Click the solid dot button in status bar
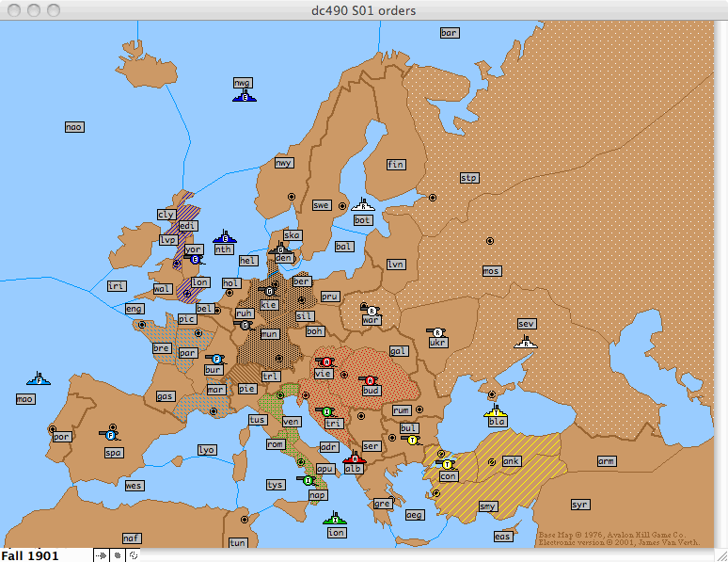Image resolution: width=728 pixels, height=562 pixels. 118,555
